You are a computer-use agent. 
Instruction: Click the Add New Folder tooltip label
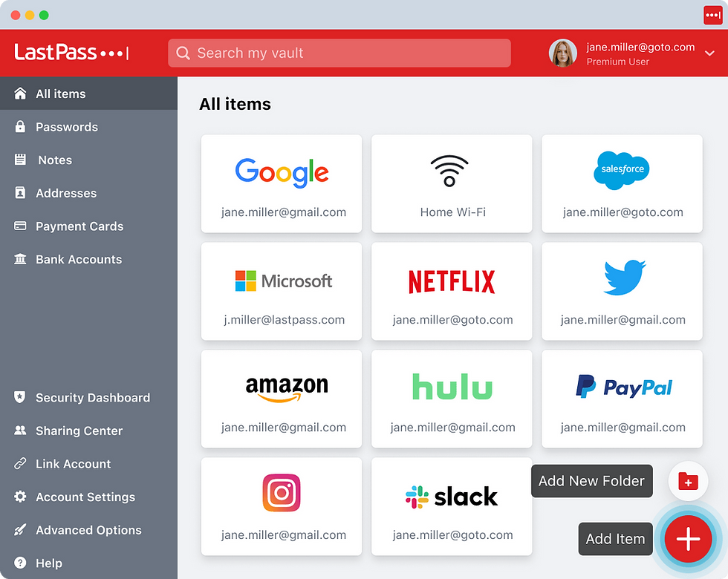coord(591,481)
